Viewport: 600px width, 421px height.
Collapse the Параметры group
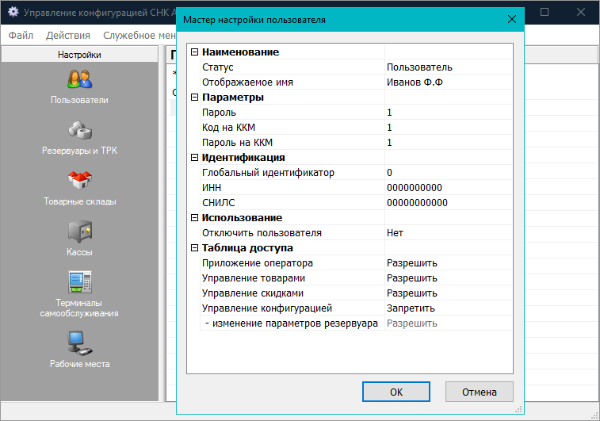[194, 98]
